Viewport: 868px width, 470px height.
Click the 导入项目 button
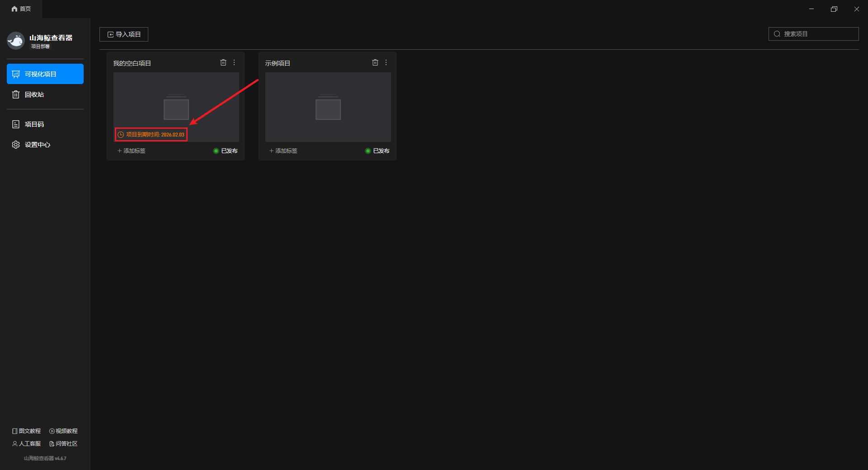[124, 34]
